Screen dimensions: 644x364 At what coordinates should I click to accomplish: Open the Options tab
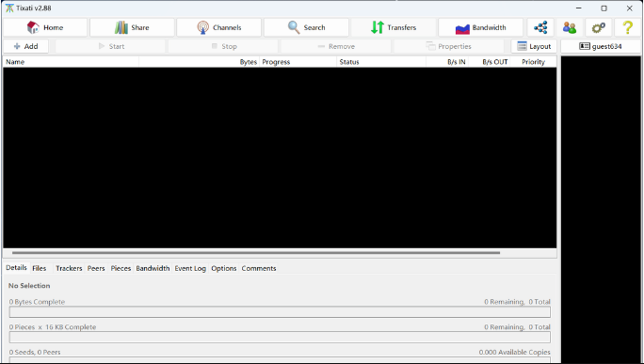[x=224, y=268]
